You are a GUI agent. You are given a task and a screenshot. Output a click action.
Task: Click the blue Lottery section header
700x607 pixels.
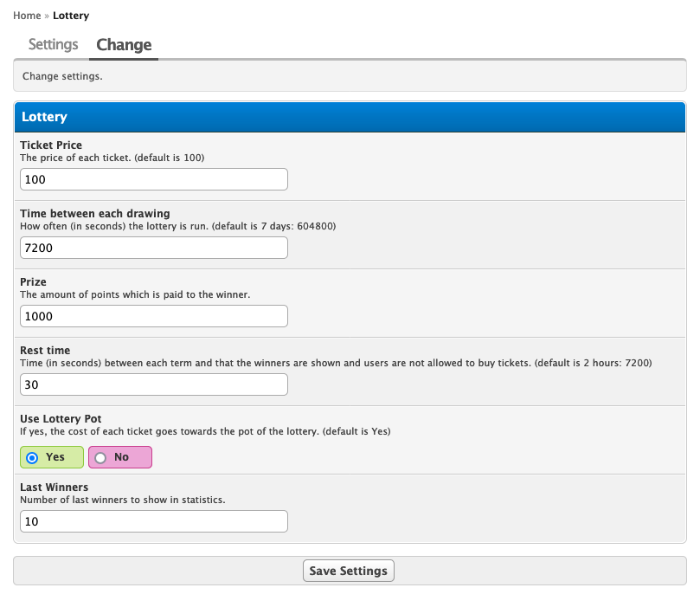pos(350,117)
